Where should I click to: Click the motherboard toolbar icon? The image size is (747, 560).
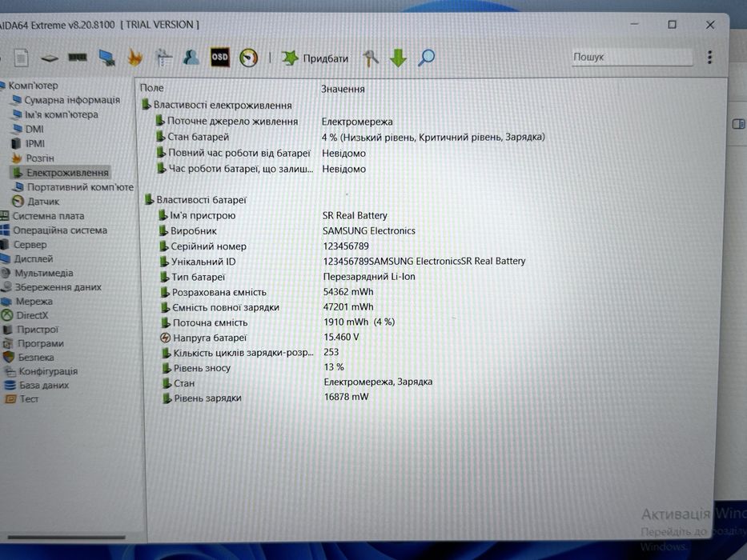click(49, 58)
